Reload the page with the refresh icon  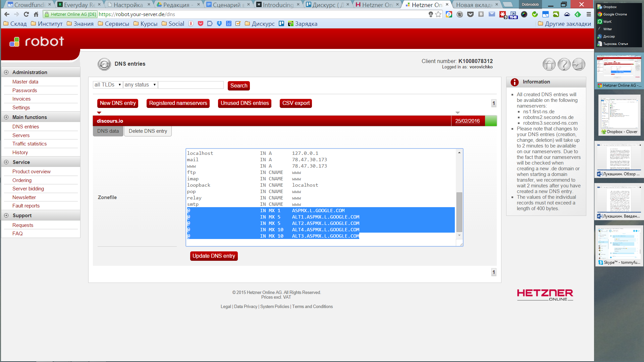tap(26, 14)
